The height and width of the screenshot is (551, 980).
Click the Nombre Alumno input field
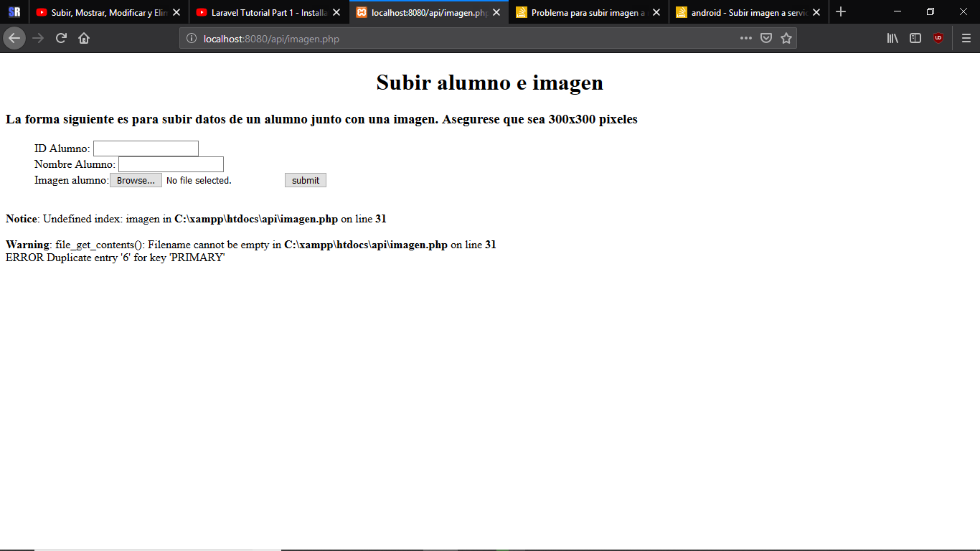[x=171, y=164]
